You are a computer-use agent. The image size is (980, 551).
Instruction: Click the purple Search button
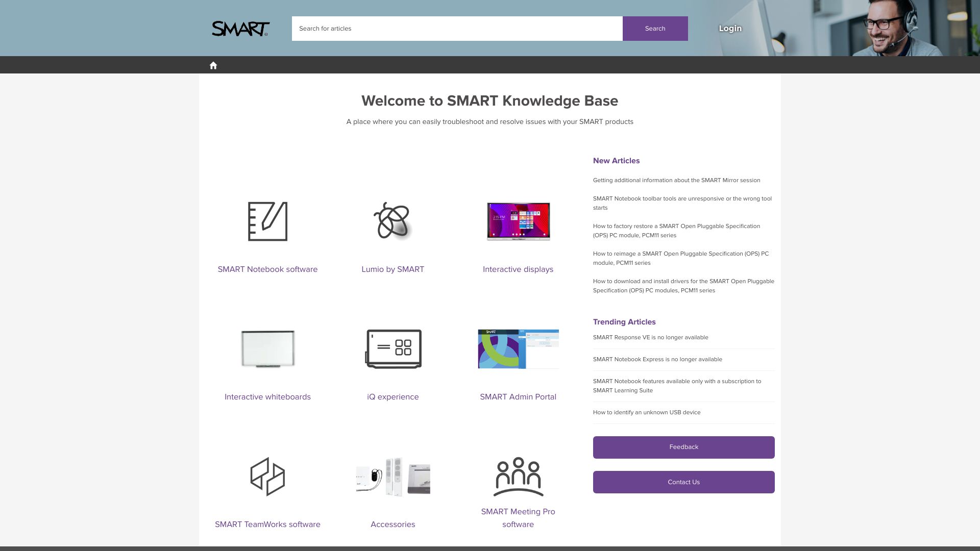(655, 29)
